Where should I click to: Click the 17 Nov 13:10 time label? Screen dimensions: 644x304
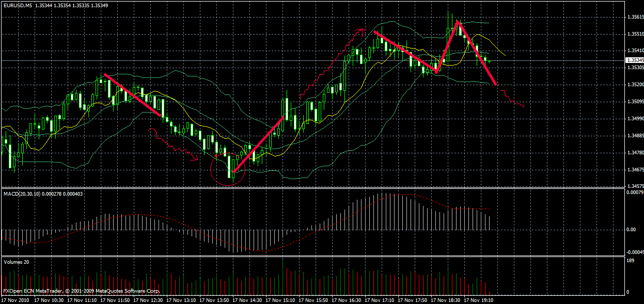(182, 299)
